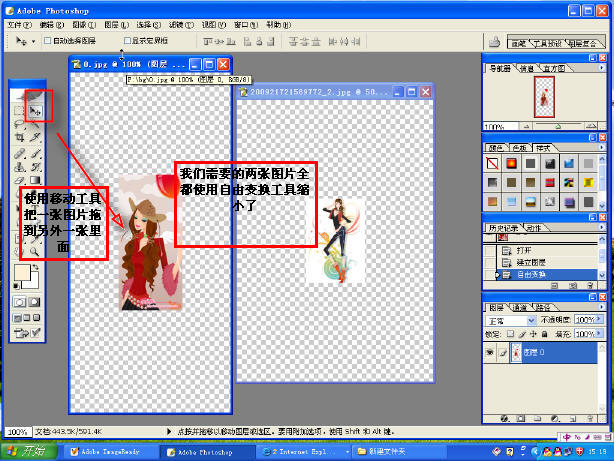Open the 新建文件夹 taskbar button
This screenshot has width=614, height=461.
point(399,452)
